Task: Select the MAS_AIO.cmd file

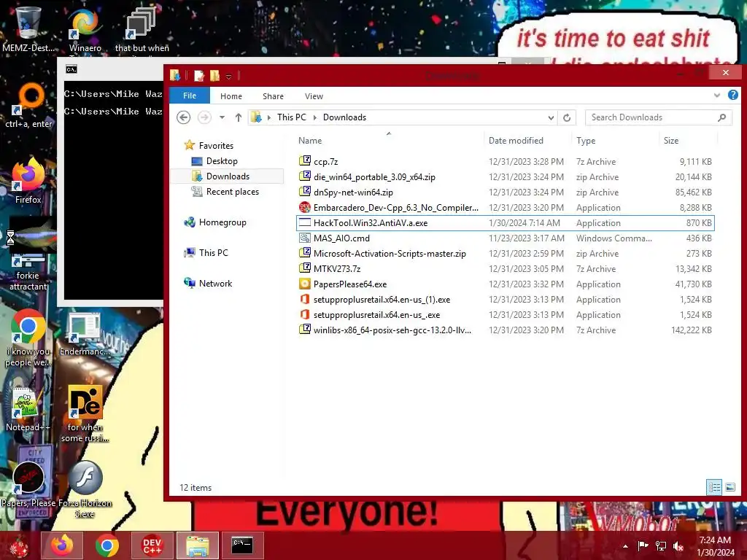Action: pos(505,238)
